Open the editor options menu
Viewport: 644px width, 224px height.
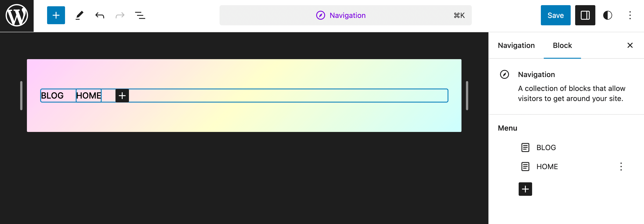[x=630, y=15]
